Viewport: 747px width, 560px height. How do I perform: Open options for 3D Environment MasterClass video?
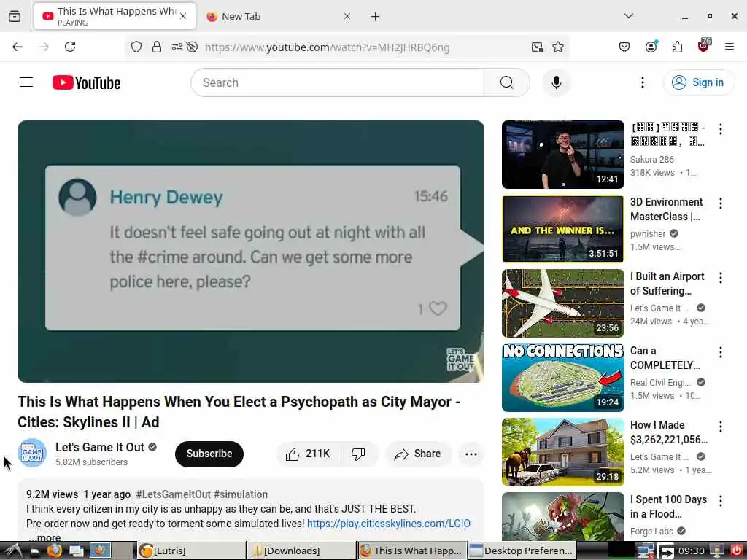[x=720, y=203]
